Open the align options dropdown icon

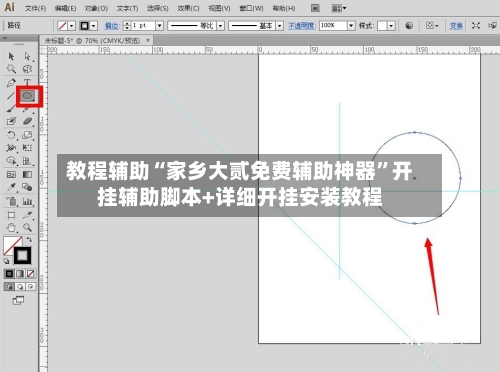432,26
